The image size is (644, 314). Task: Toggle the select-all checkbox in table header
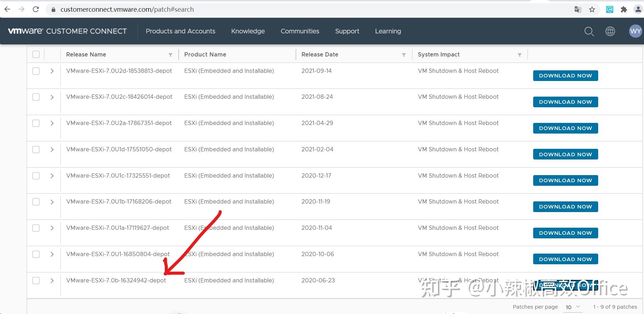[36, 54]
